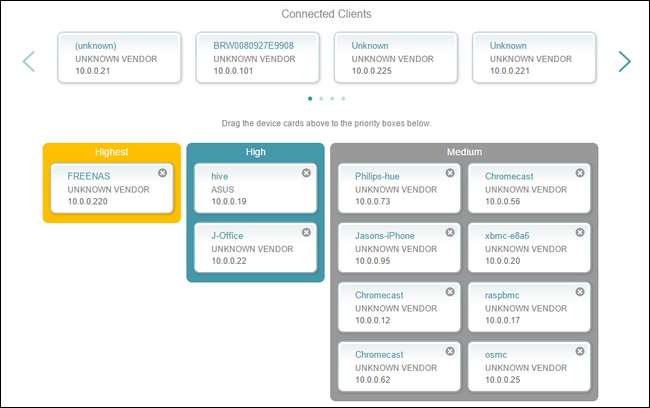
Task: Jump to the second clients page dot
Action: tap(321, 99)
